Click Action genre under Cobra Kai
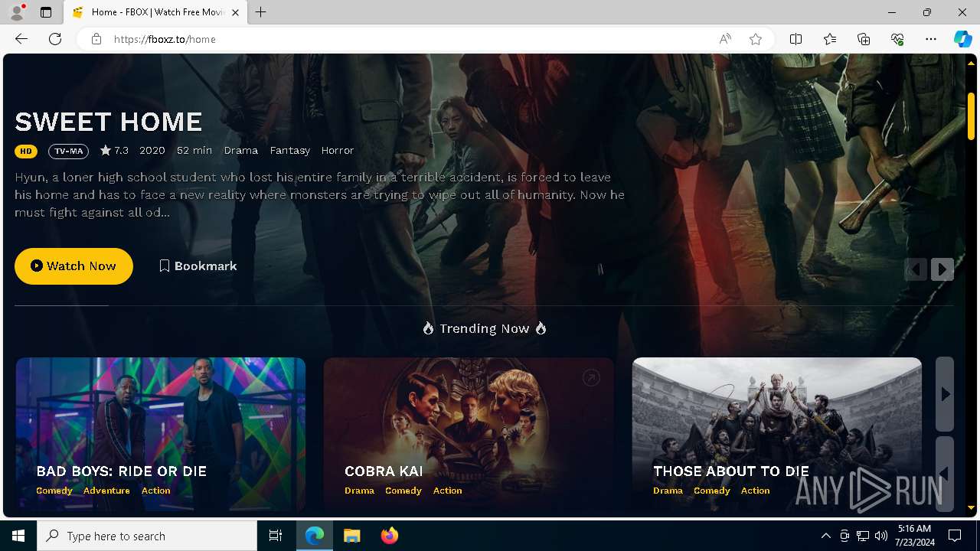The width and height of the screenshot is (980, 551). pyautogui.click(x=448, y=491)
